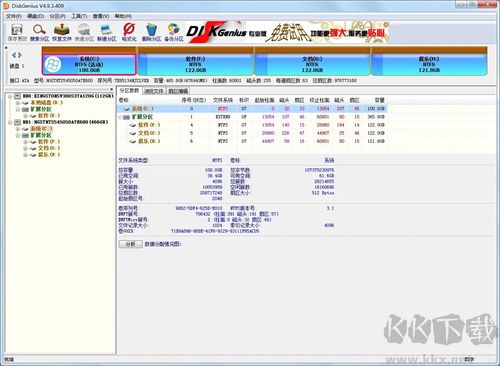500x366 pixels.
Task: Open the 查看(V) menu
Action: point(101,16)
